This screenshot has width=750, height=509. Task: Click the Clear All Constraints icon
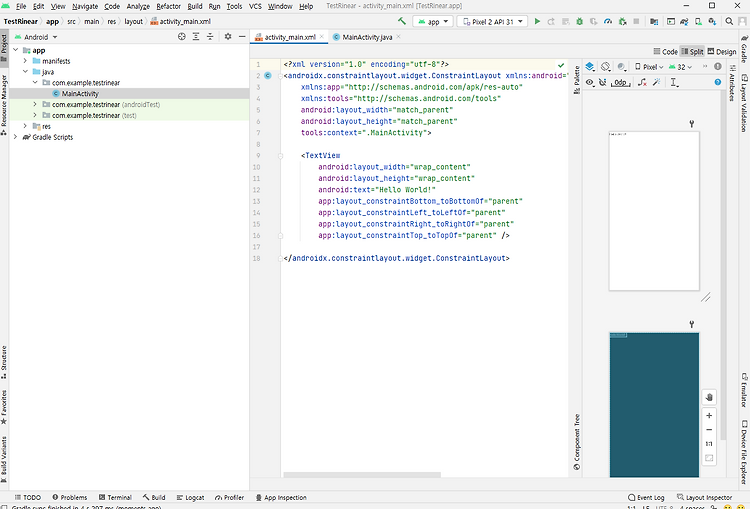(x=642, y=82)
